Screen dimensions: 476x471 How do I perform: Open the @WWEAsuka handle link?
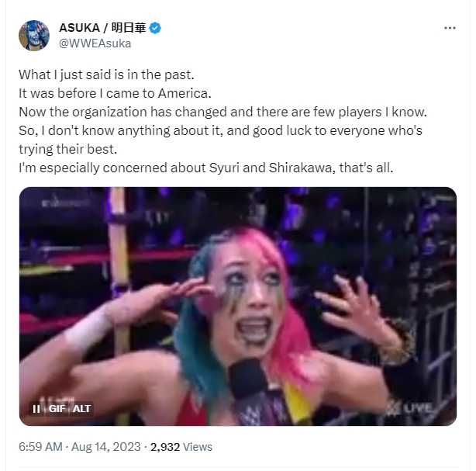(95, 43)
